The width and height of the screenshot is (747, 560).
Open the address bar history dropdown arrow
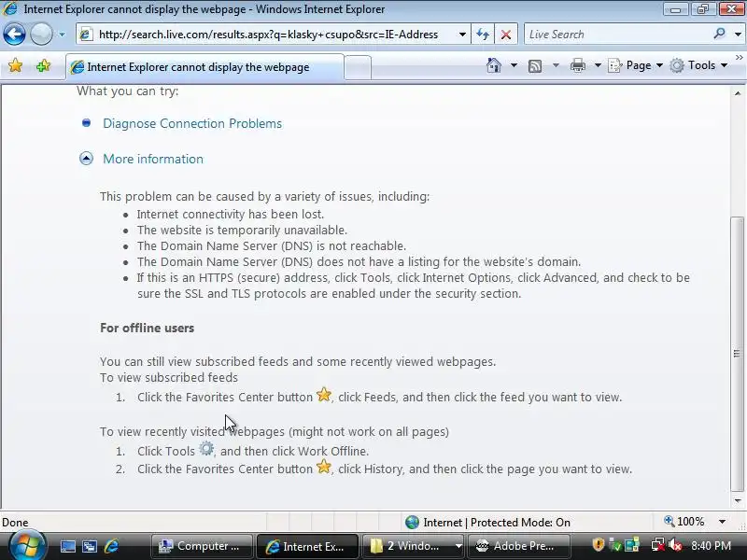point(462,35)
